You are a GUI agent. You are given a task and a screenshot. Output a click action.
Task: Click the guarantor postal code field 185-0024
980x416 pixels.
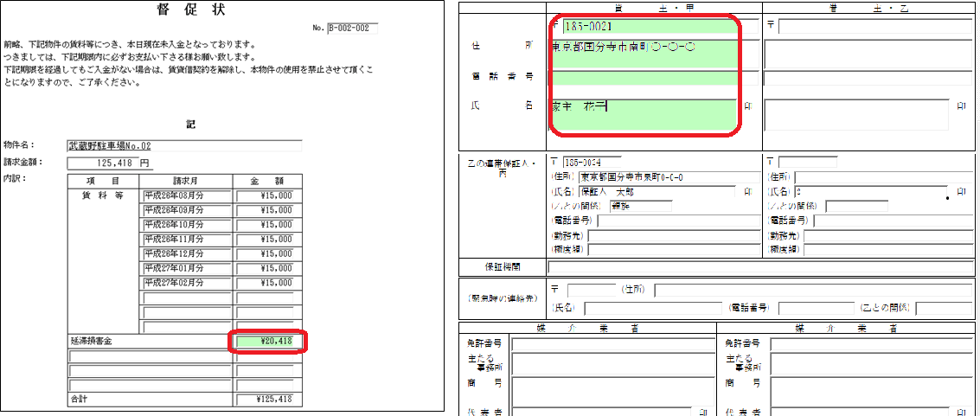[x=592, y=163]
